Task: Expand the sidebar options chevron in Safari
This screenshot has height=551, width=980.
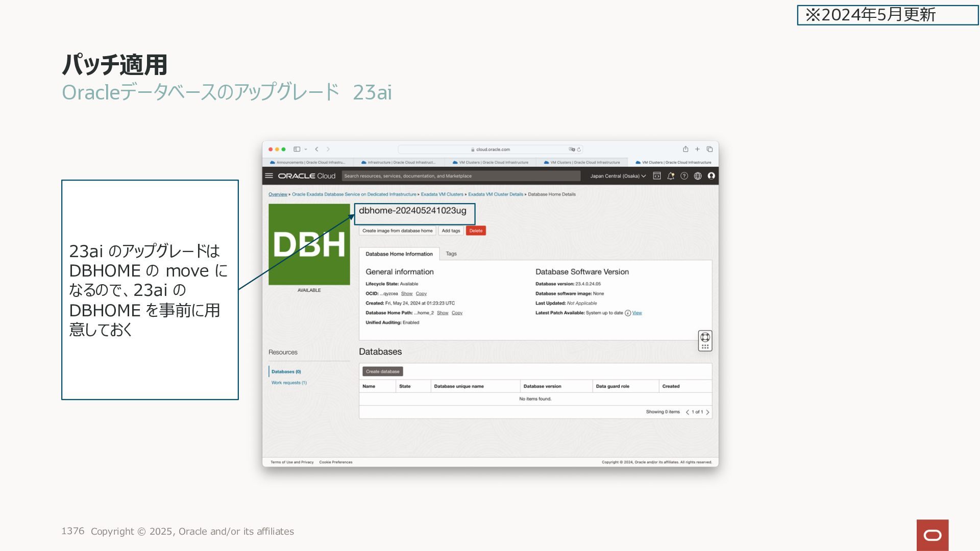Action: click(x=306, y=149)
